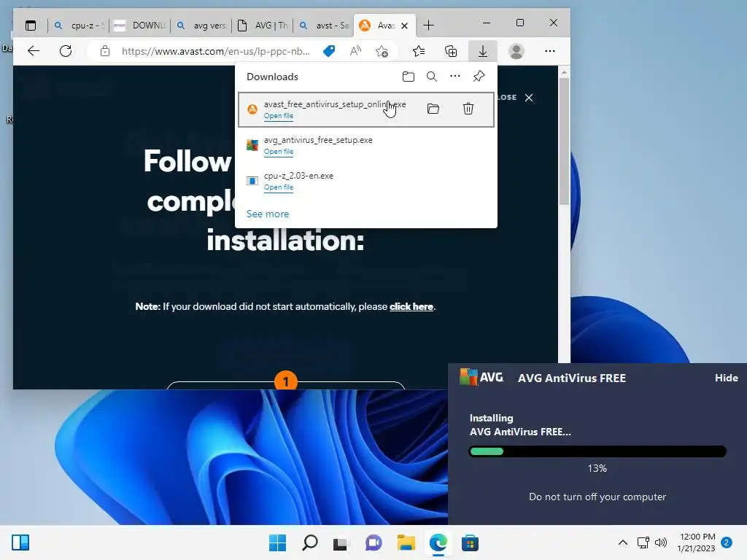Open the Windows Start menu
747x560 pixels.
pos(278,542)
